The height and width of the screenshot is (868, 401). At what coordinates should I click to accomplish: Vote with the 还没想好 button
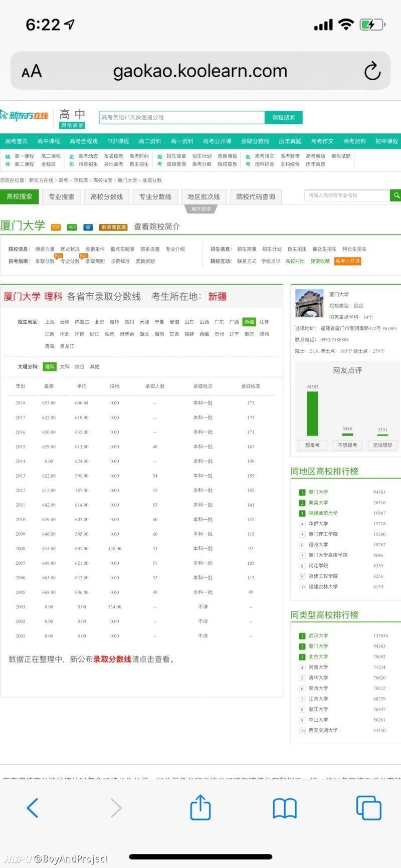382,445
